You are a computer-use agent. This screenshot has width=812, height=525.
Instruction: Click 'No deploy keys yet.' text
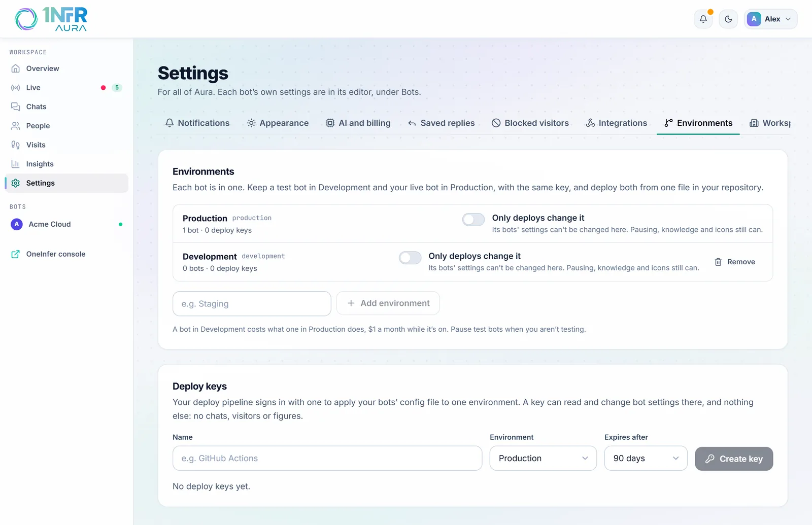click(x=211, y=486)
